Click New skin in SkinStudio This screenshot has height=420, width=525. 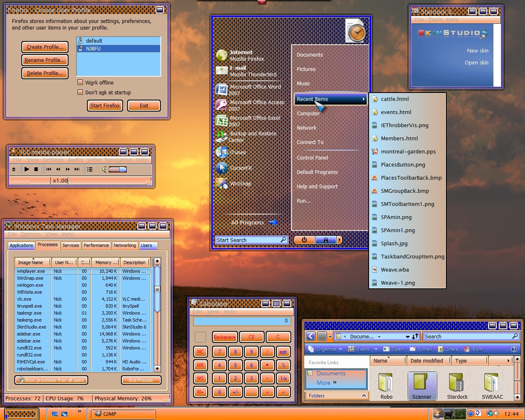pyautogui.click(x=477, y=50)
